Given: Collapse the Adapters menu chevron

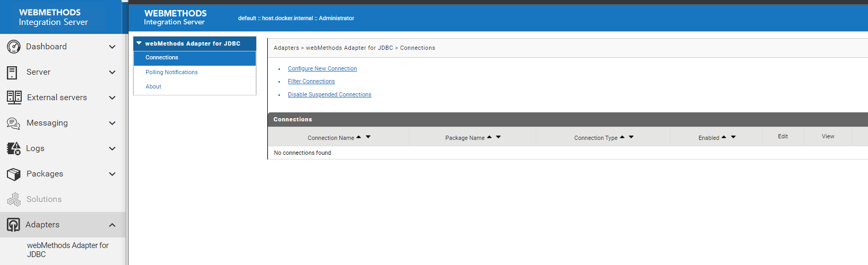Looking at the screenshot, I should click(112, 225).
